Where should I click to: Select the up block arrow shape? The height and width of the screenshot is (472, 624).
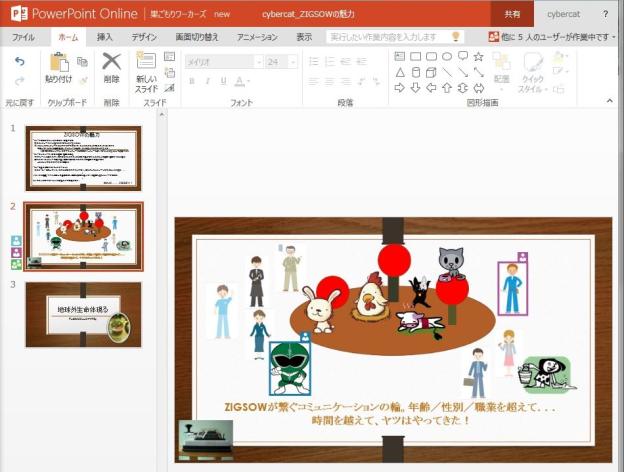tap(447, 88)
